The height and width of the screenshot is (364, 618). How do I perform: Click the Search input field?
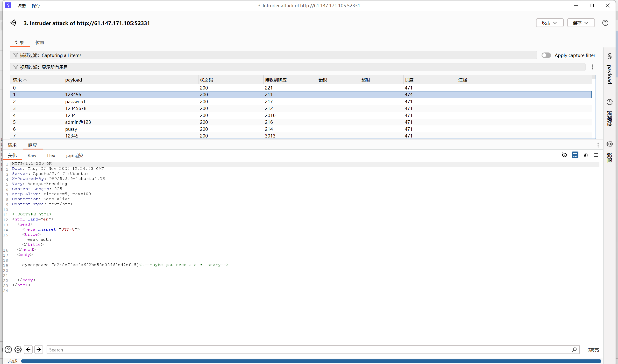pos(295,350)
